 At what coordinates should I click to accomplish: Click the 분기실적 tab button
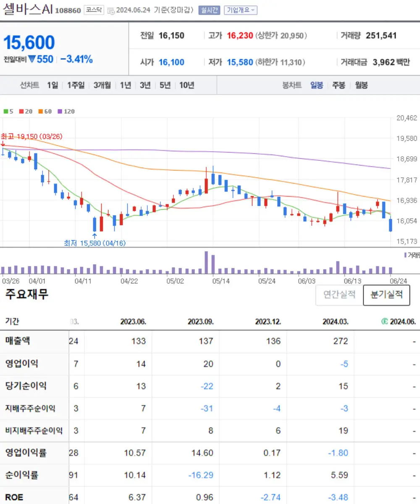pyautogui.click(x=386, y=295)
